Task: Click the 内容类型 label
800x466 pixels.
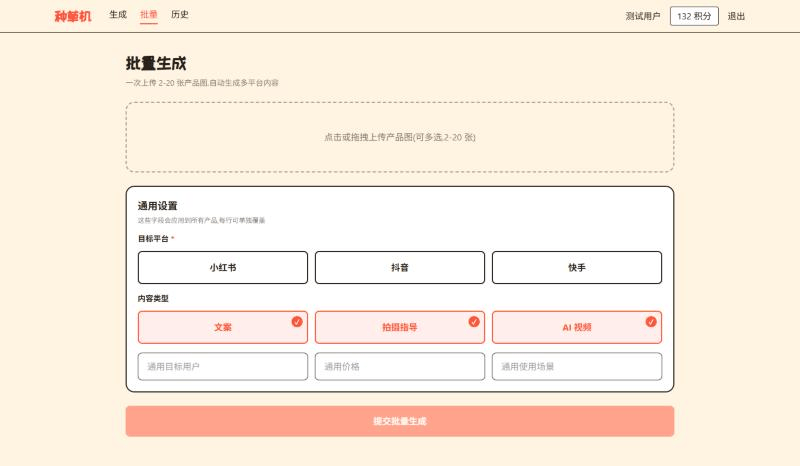Action: tap(153, 299)
